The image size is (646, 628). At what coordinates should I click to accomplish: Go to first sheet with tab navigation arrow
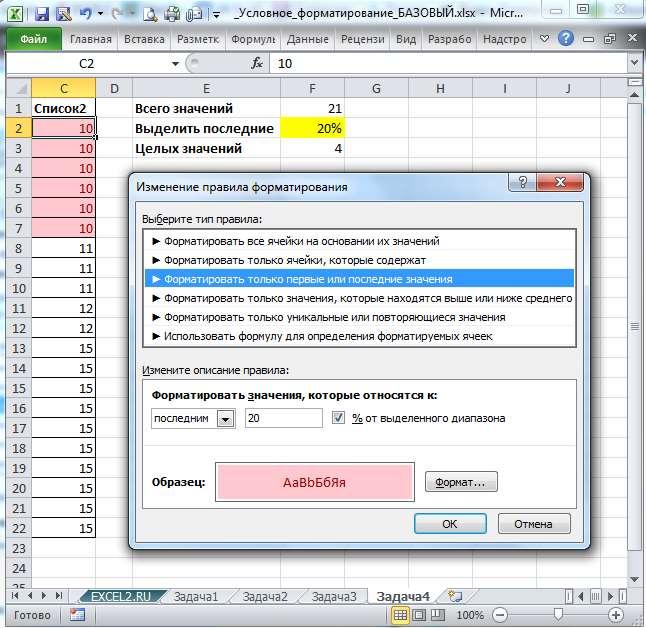tap(16, 595)
